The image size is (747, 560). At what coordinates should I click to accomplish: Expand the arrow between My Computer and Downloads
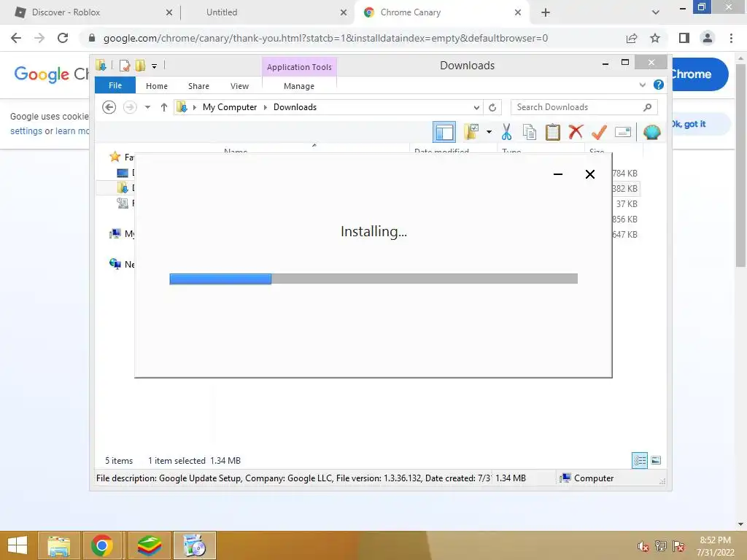coord(266,107)
